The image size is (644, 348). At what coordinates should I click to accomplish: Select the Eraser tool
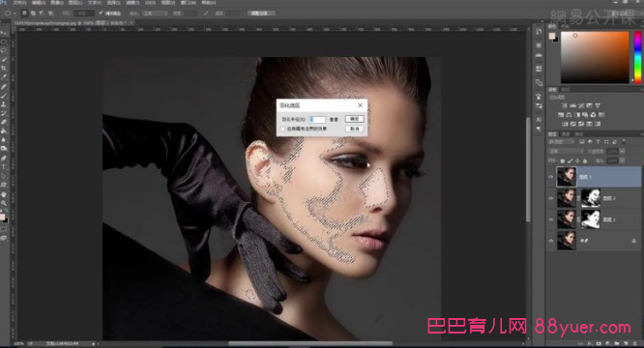click(4, 122)
